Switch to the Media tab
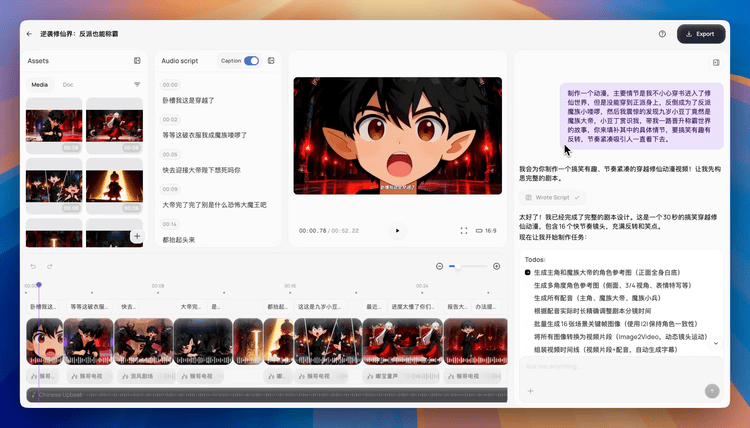The height and width of the screenshot is (428, 750). (x=40, y=85)
